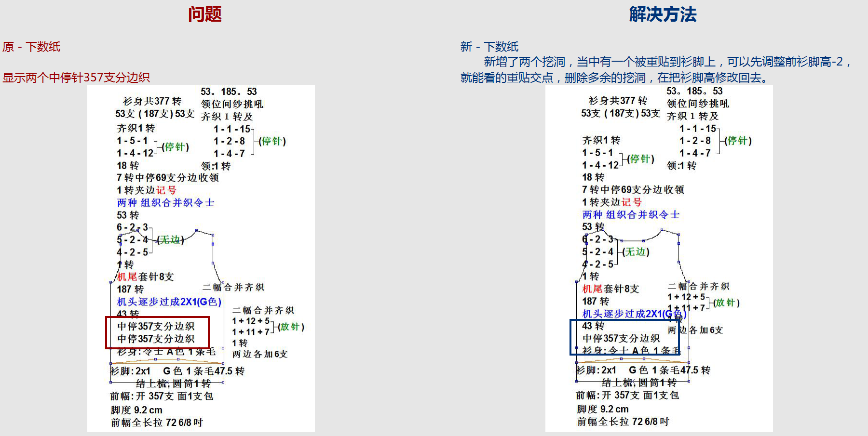The width and height of the screenshot is (868, 436).
Task: Click blue 两种 组织合并织令士 text in left diagram
Action: point(165,203)
